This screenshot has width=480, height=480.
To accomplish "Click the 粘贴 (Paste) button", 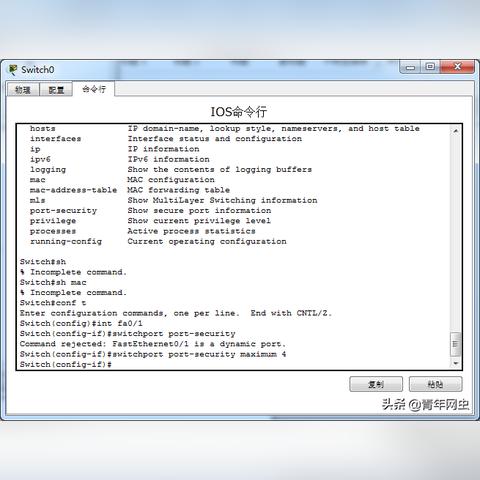I will (435, 384).
